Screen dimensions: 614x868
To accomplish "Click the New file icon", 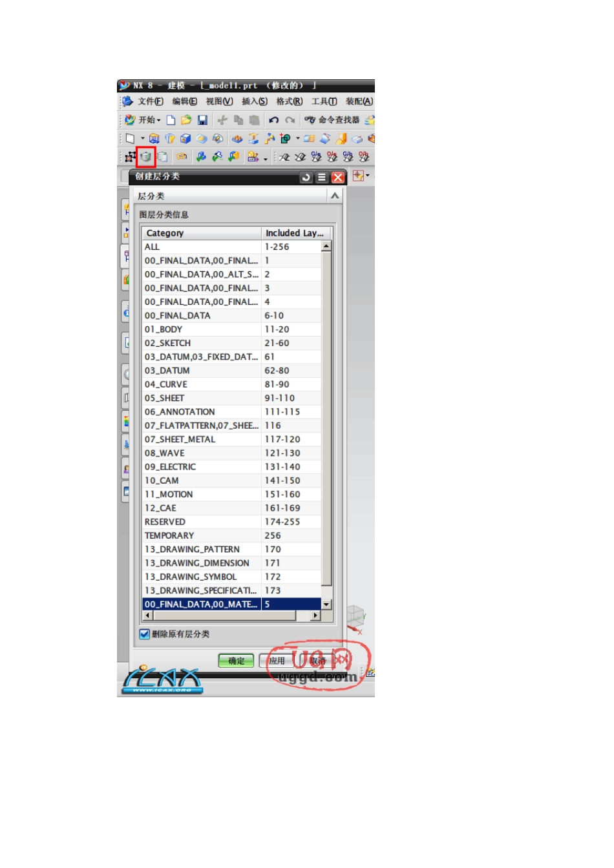I will click(x=171, y=120).
